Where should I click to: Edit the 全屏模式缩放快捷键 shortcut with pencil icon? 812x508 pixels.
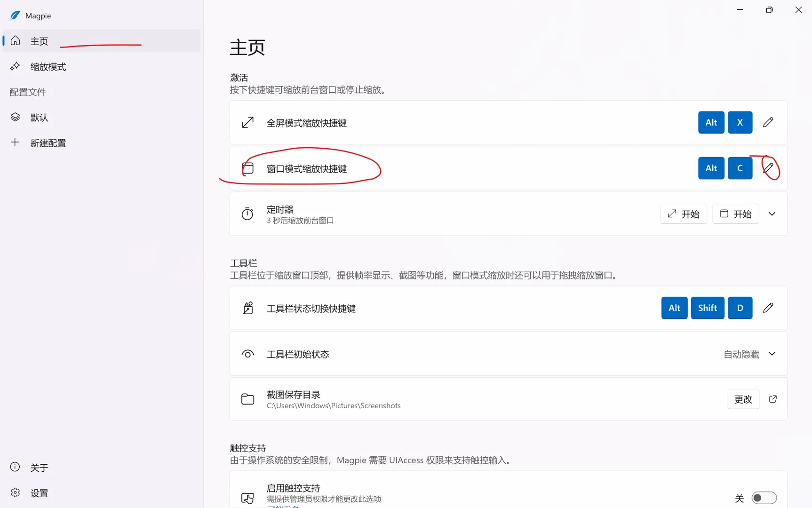[x=768, y=122]
